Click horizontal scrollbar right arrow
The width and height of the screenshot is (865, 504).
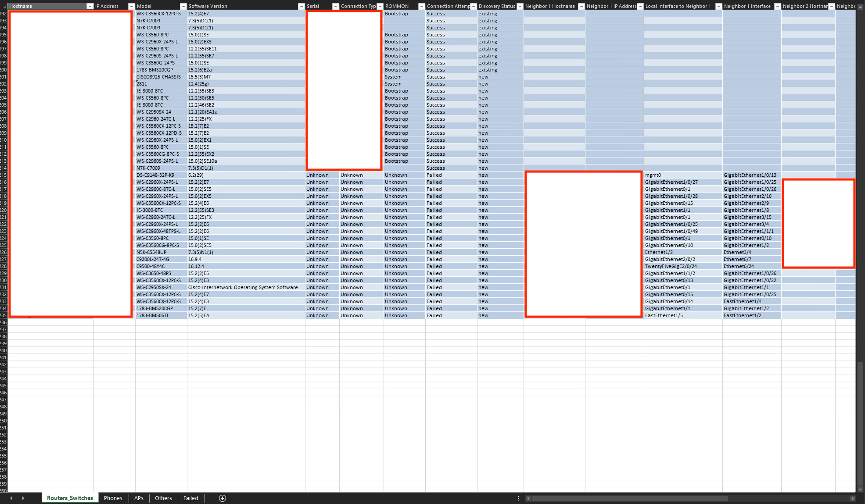[x=852, y=498]
